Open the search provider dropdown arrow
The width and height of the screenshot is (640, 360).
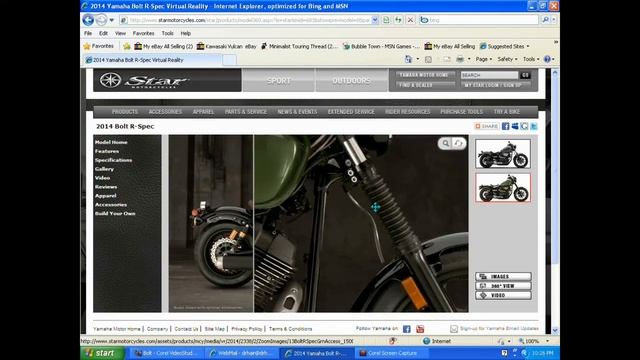(554, 20)
